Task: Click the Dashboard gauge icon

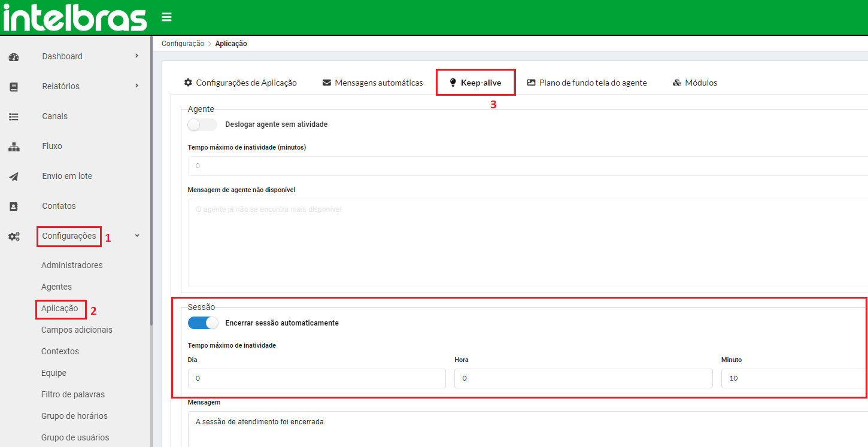Action: click(x=14, y=57)
